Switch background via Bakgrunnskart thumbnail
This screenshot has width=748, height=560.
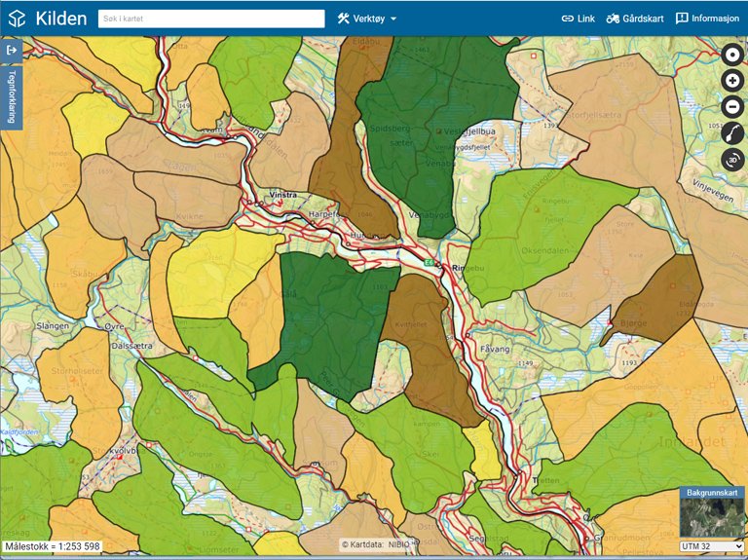(x=712, y=516)
